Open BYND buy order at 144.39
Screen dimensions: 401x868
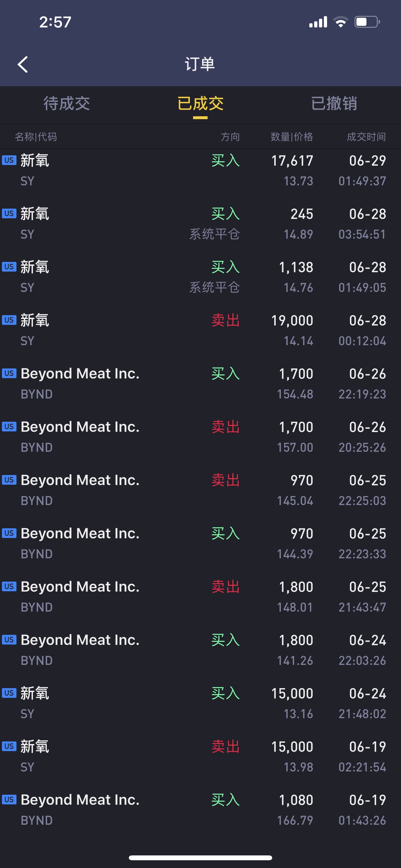click(x=200, y=543)
